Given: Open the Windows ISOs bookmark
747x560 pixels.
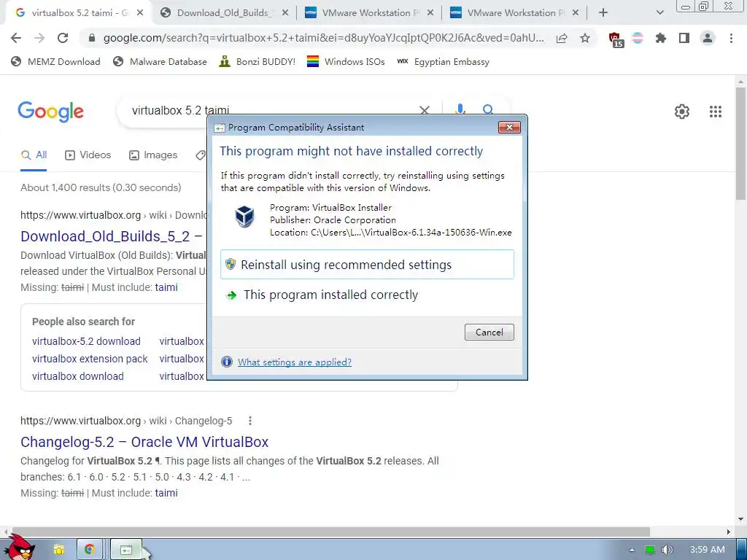Looking at the screenshot, I should tap(346, 61).
